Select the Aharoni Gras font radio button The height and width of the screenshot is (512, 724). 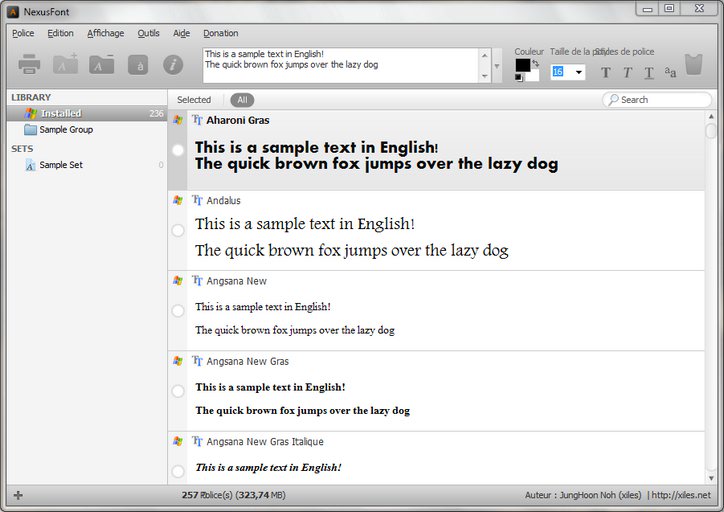tap(178, 150)
